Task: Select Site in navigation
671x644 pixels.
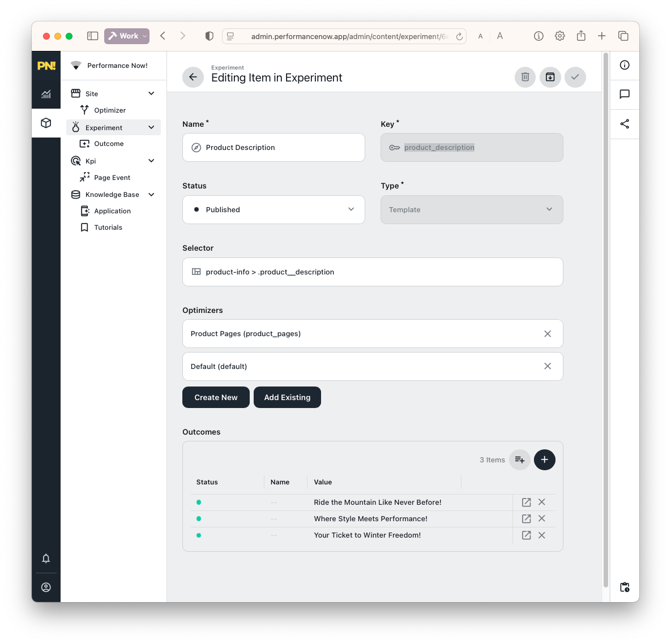Action: click(92, 93)
